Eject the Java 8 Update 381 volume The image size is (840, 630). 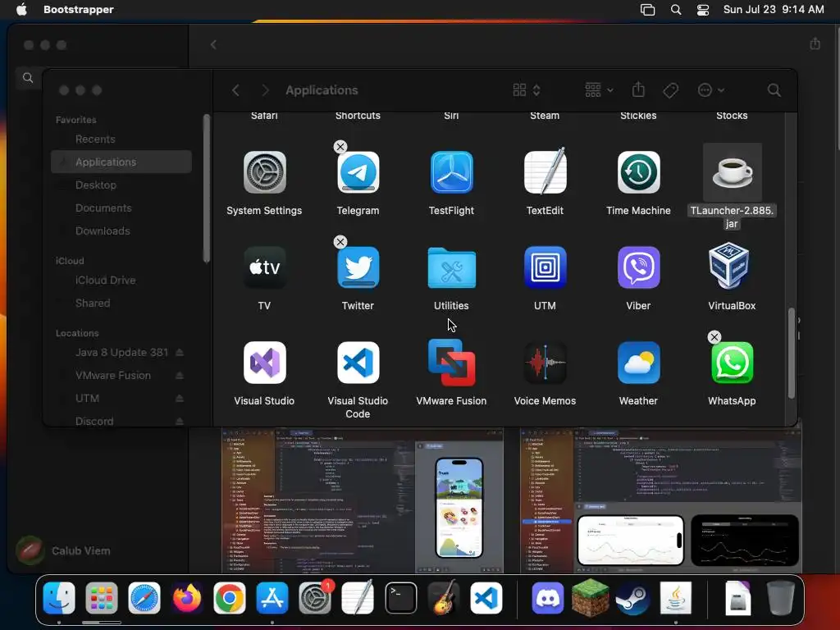tap(180, 353)
